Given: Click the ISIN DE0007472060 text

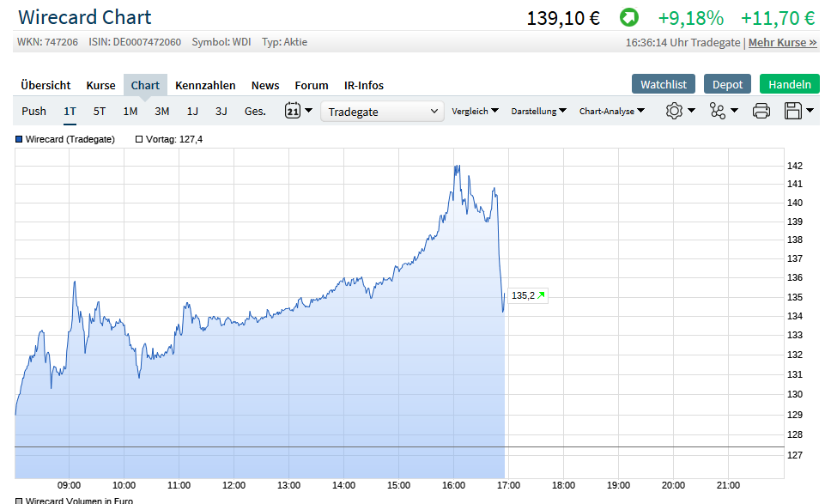Looking at the screenshot, I should (135, 42).
